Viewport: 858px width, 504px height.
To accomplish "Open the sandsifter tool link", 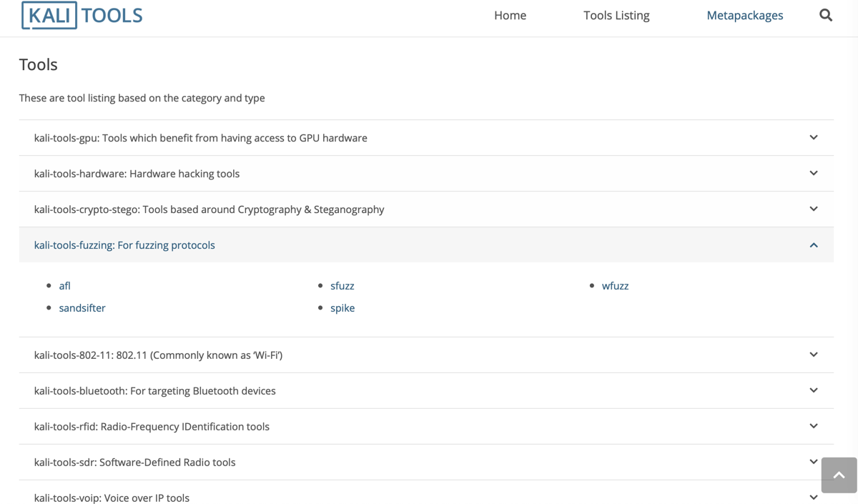I will click(x=82, y=307).
